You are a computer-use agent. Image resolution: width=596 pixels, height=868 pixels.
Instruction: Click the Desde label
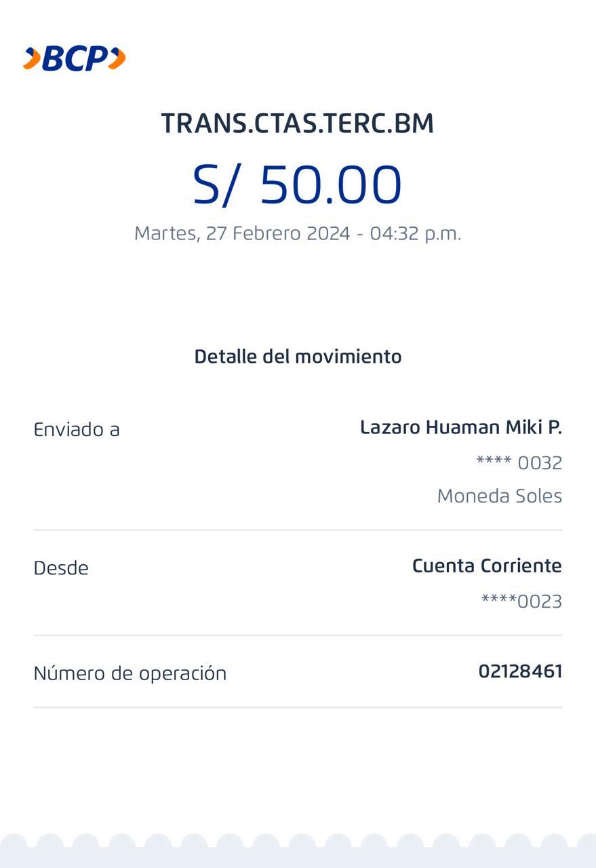(x=61, y=568)
